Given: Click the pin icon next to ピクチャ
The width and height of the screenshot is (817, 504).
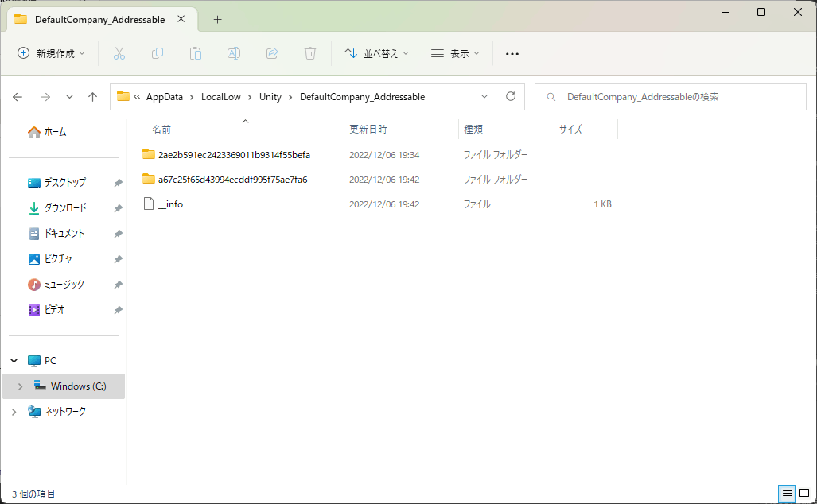Looking at the screenshot, I should (119, 259).
